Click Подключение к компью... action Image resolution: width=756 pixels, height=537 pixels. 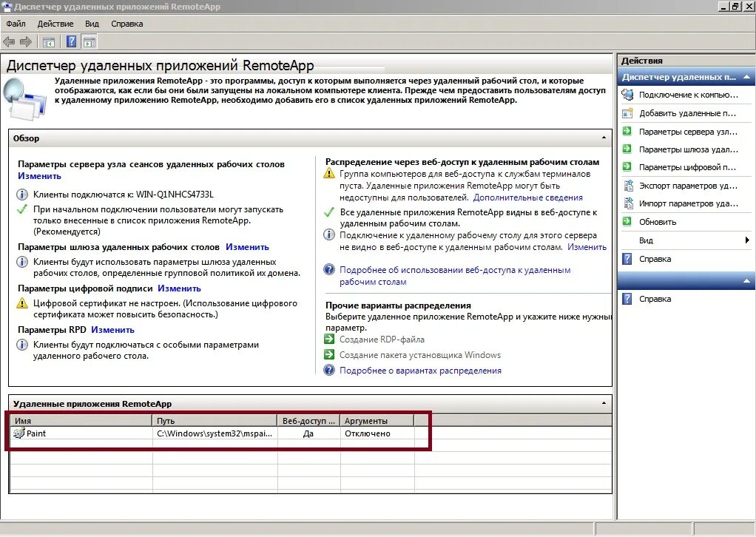click(689, 95)
